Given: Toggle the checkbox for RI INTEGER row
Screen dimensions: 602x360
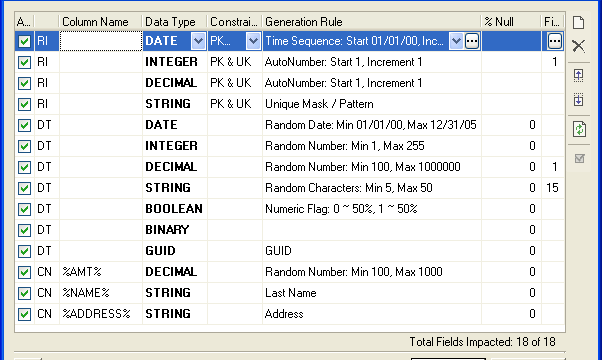Looking at the screenshot, I should pyautogui.click(x=25, y=62).
